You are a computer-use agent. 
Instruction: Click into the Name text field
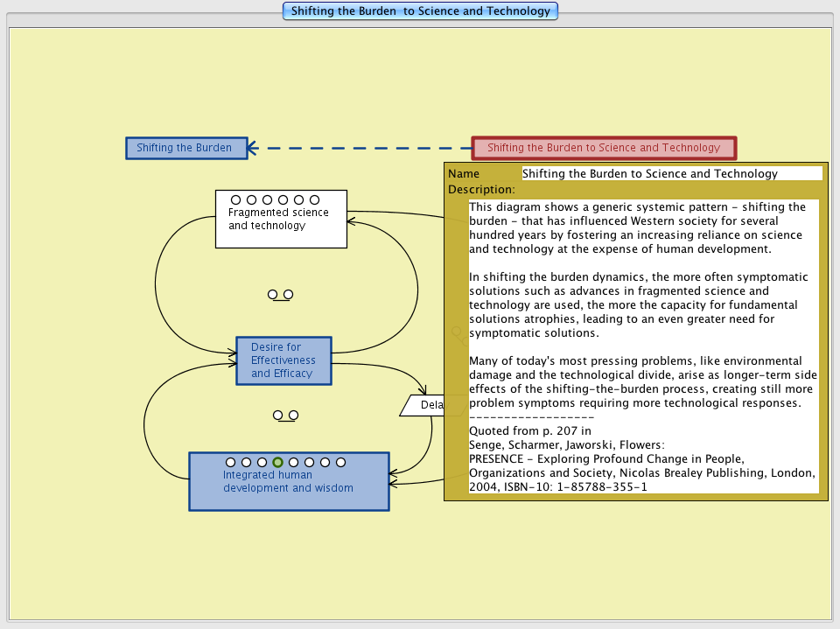click(671, 174)
